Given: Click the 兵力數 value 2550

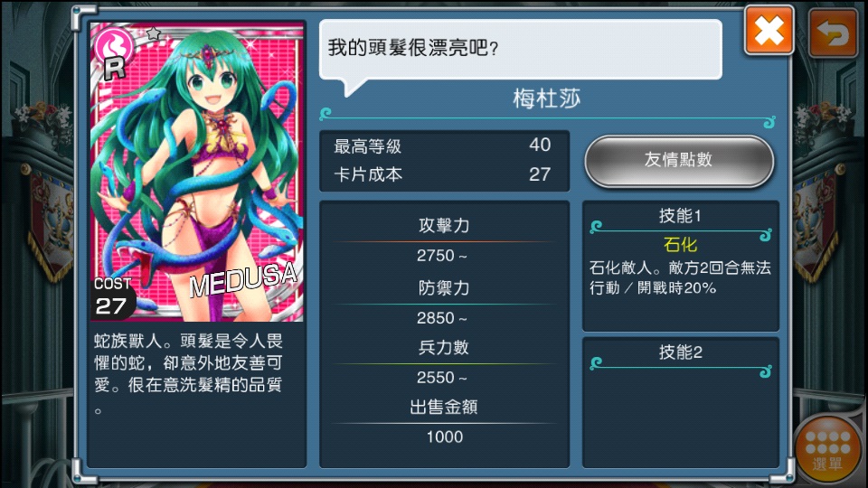Looking at the screenshot, I should 442,378.
